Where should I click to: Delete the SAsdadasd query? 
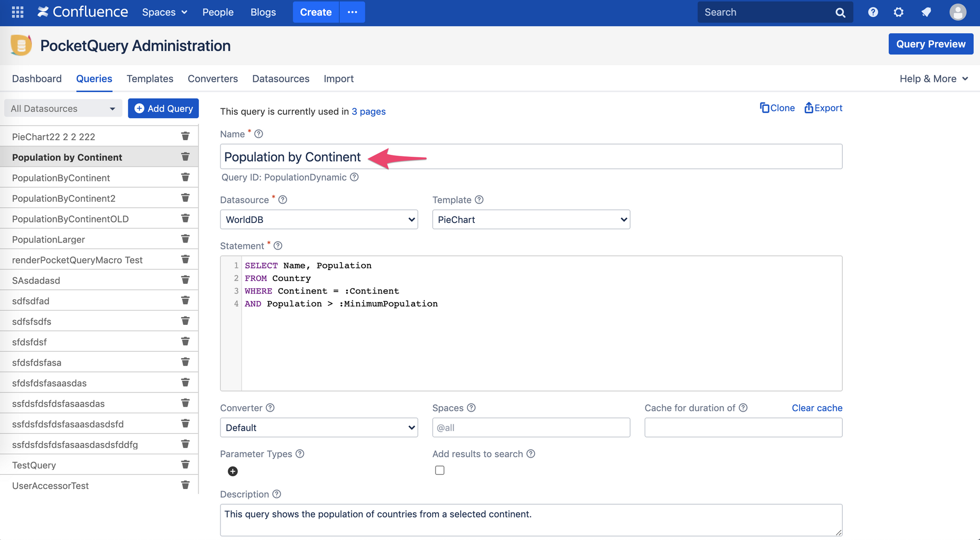point(185,280)
